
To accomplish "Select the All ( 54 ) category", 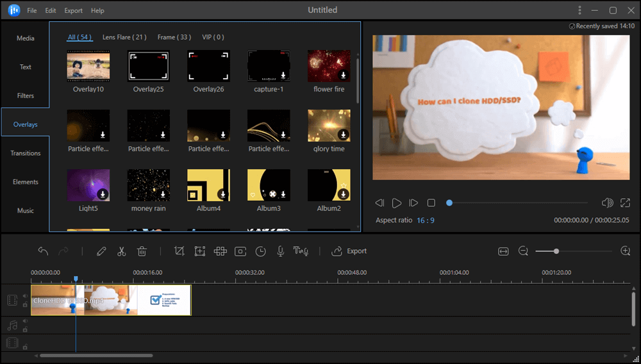I will point(79,37).
